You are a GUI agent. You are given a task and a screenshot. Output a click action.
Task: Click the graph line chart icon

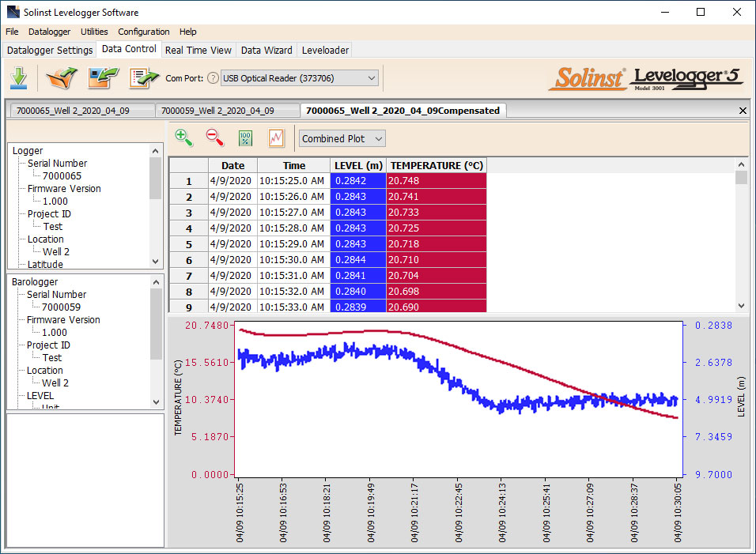274,138
